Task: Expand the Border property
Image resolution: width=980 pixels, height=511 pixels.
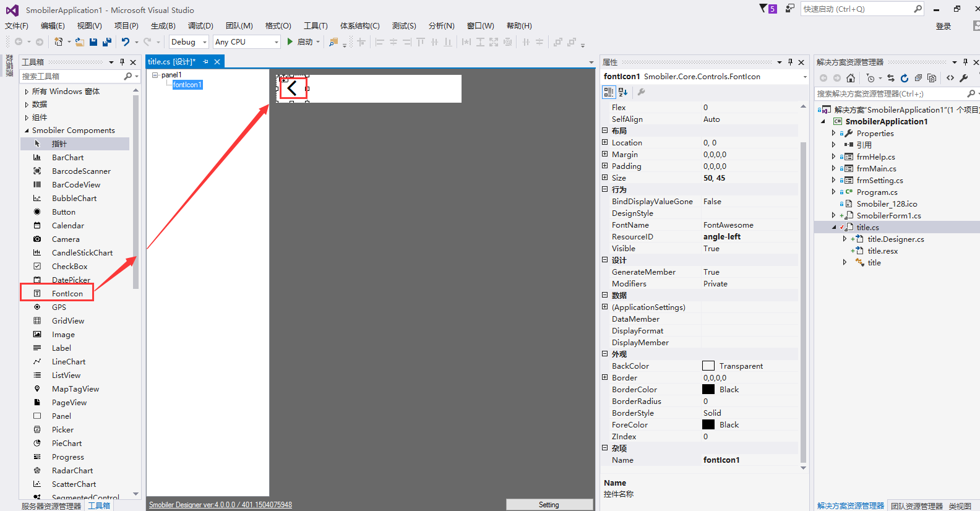Action: point(605,377)
